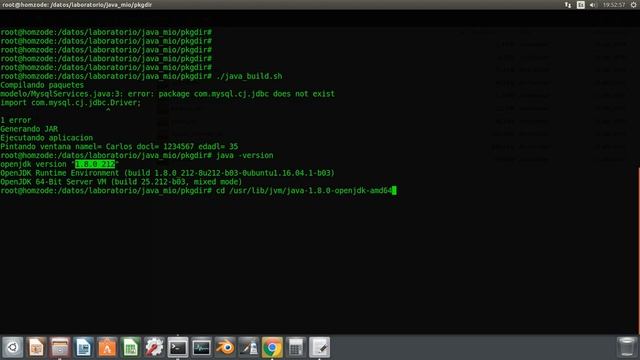Click the MysqlServices.java:3 error line
The width and height of the screenshot is (640, 360).
[x=167, y=94]
